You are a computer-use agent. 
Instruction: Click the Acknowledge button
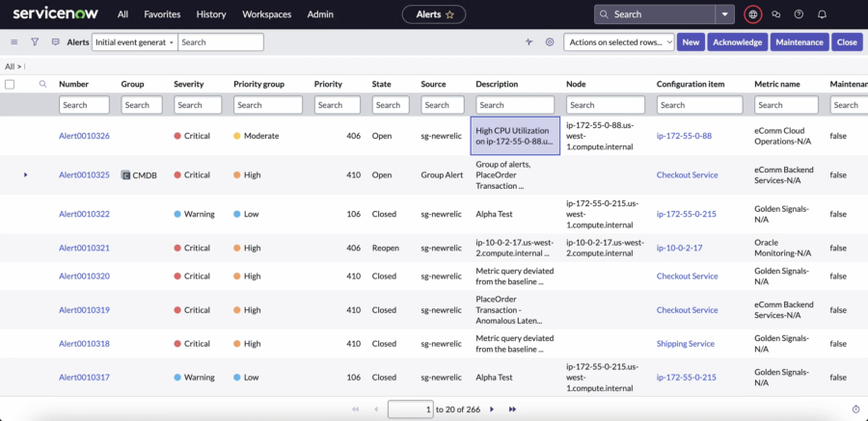click(738, 42)
